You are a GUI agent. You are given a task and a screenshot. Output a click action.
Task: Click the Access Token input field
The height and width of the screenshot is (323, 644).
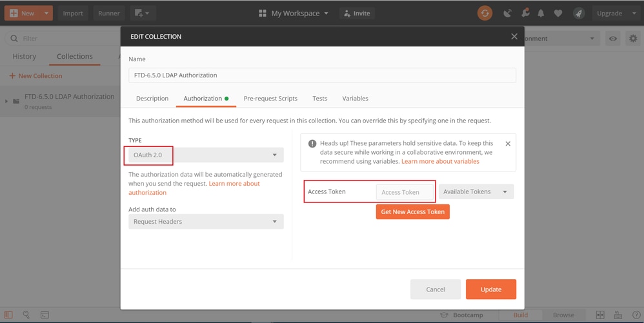click(x=405, y=192)
